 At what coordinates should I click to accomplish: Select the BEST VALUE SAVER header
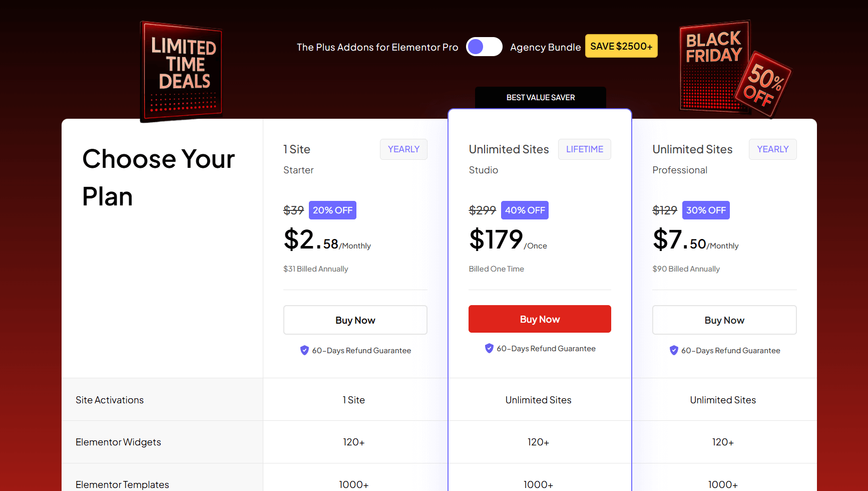(x=540, y=97)
